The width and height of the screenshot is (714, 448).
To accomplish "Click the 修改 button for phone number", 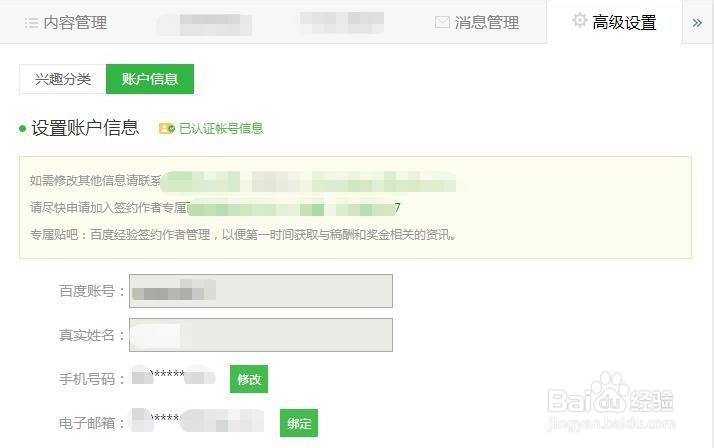I will [249, 379].
